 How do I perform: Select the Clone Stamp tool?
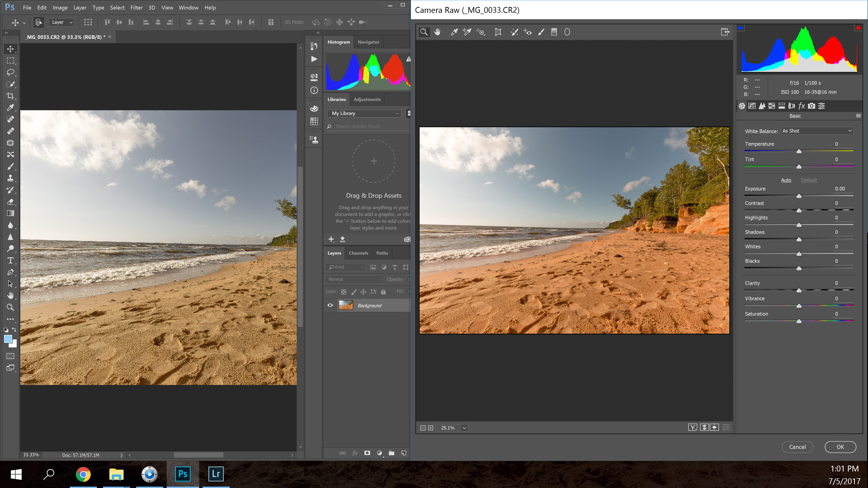click(10, 178)
